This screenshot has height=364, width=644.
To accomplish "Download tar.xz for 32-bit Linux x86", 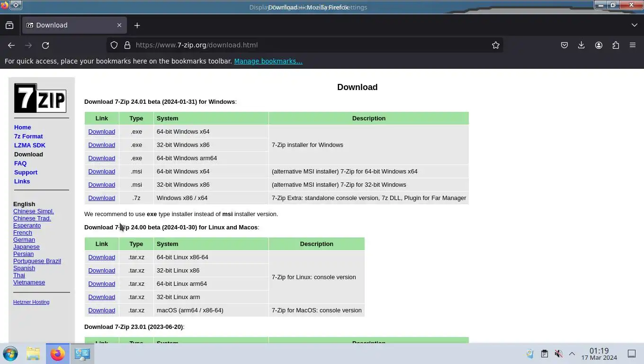I will tap(101, 270).
